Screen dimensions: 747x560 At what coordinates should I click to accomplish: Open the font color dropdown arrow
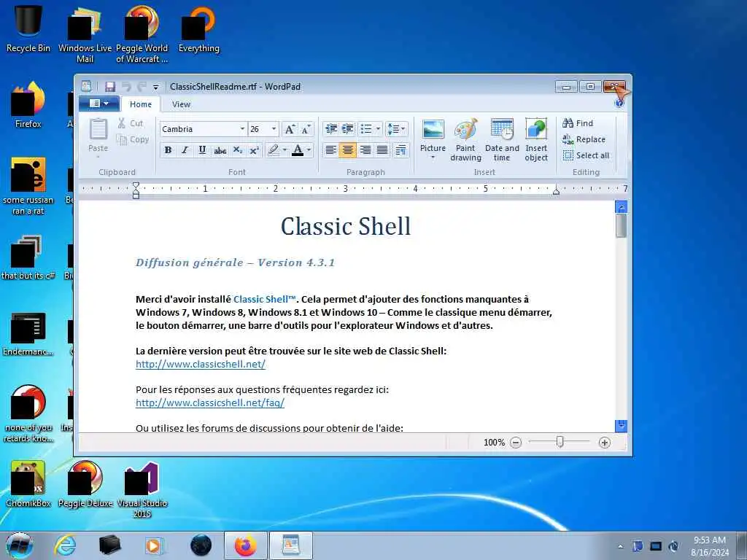309,150
